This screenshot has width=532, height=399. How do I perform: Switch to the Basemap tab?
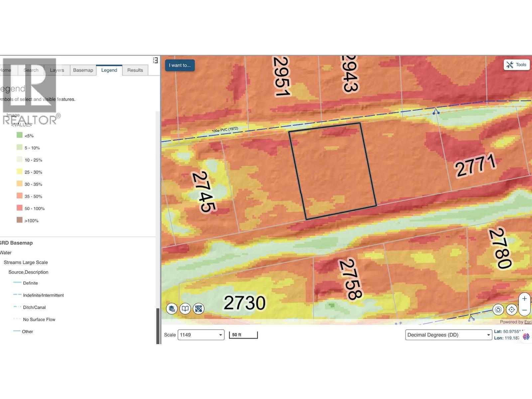pyautogui.click(x=83, y=70)
